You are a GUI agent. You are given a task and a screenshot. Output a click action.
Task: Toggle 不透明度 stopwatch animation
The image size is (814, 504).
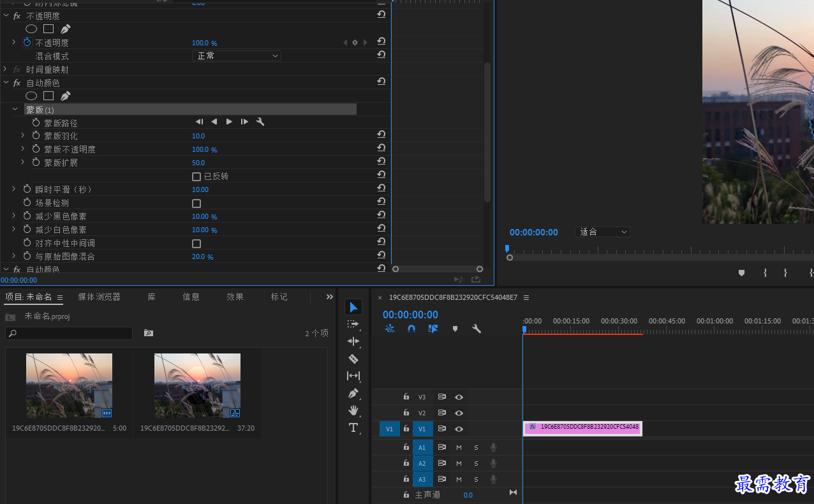point(27,42)
